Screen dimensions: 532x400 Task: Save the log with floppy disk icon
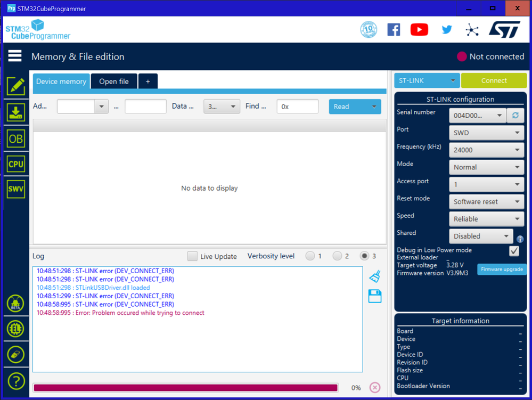point(375,296)
